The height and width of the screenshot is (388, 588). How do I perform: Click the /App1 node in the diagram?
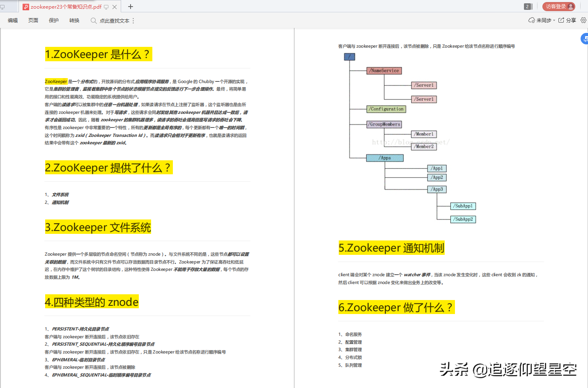pos(437,169)
